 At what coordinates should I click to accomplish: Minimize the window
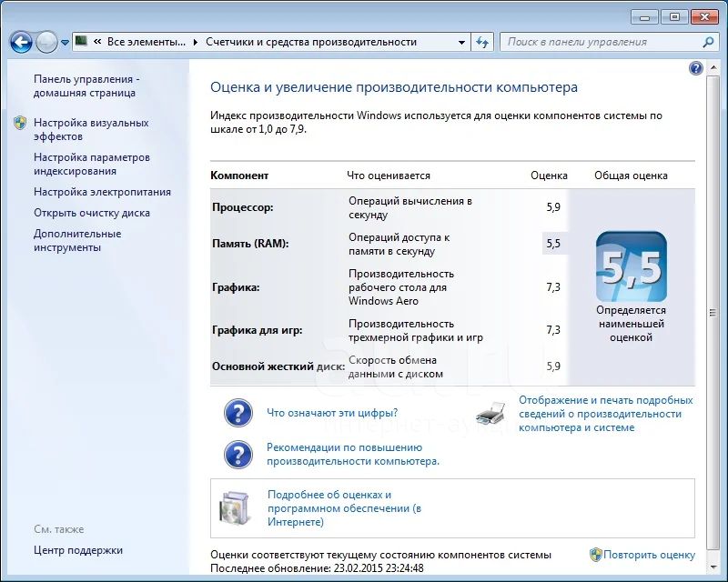[x=645, y=17]
